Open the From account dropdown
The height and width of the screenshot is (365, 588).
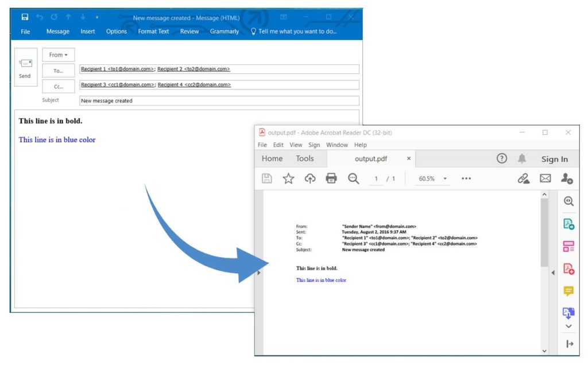coord(58,55)
